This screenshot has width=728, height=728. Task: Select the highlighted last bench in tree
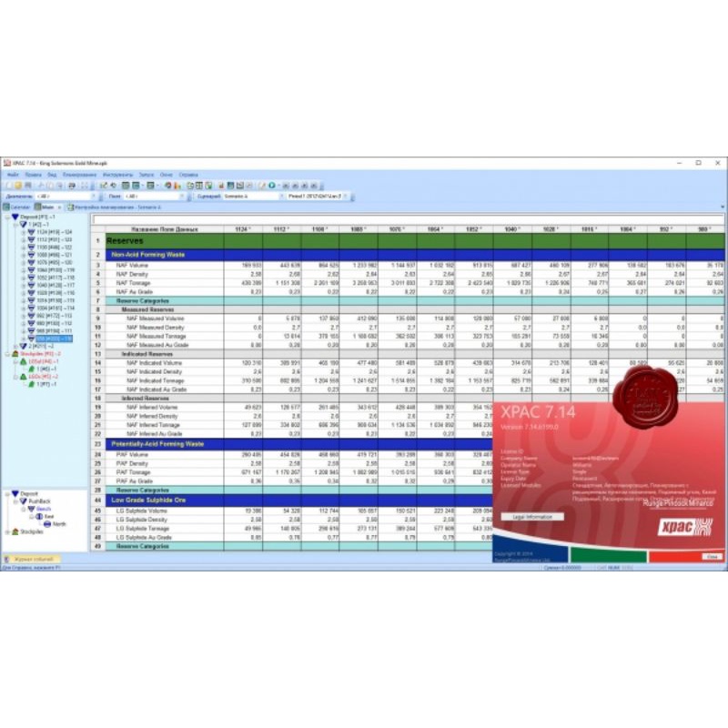click(x=55, y=339)
